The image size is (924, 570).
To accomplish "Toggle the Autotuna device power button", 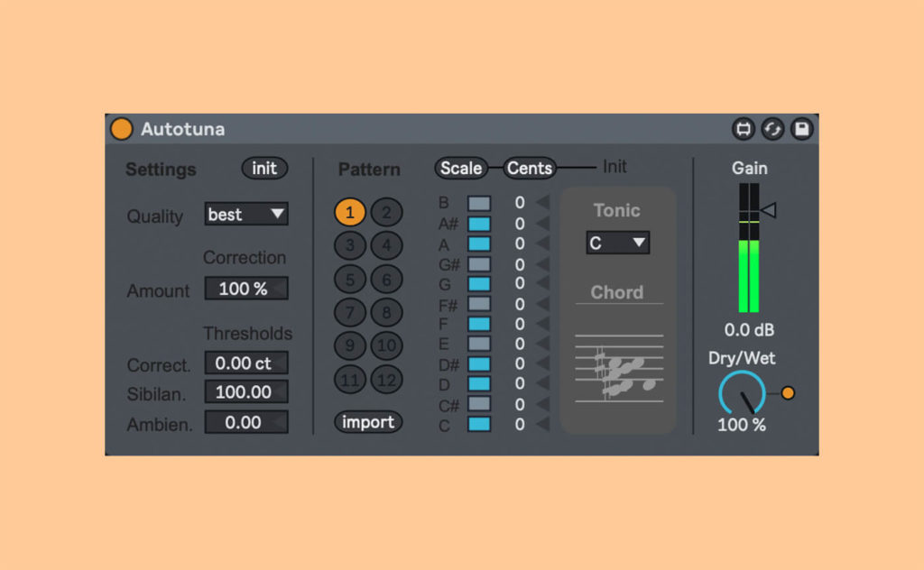I will [x=122, y=129].
